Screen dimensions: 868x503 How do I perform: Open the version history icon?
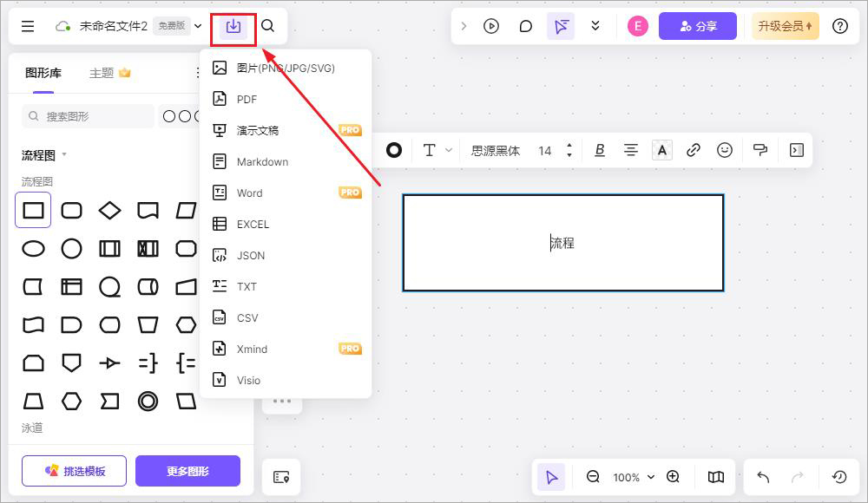click(x=839, y=477)
